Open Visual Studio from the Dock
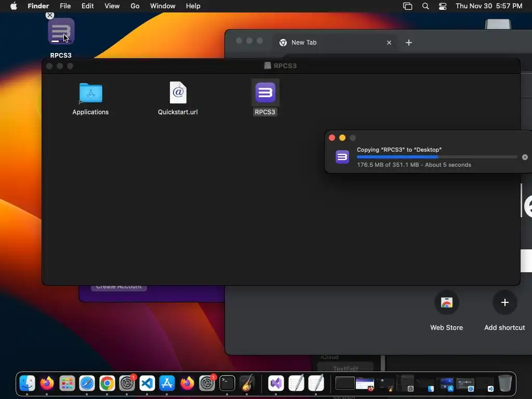 [276, 383]
